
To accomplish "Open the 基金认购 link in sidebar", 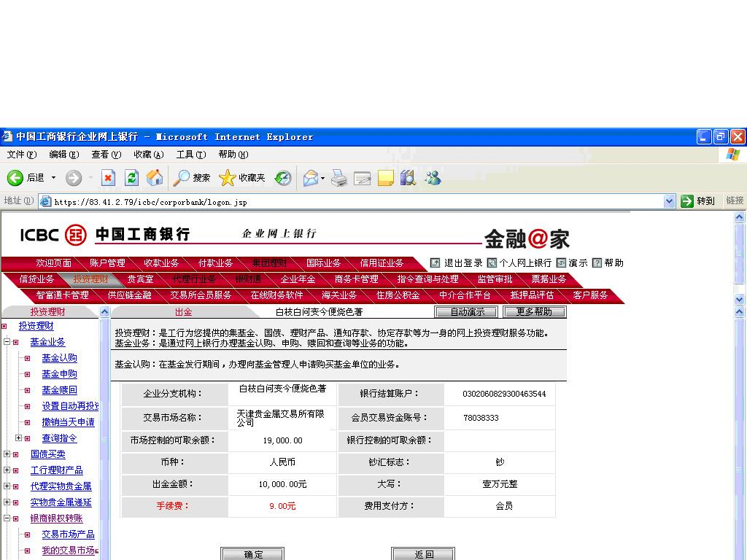I will pyautogui.click(x=59, y=358).
